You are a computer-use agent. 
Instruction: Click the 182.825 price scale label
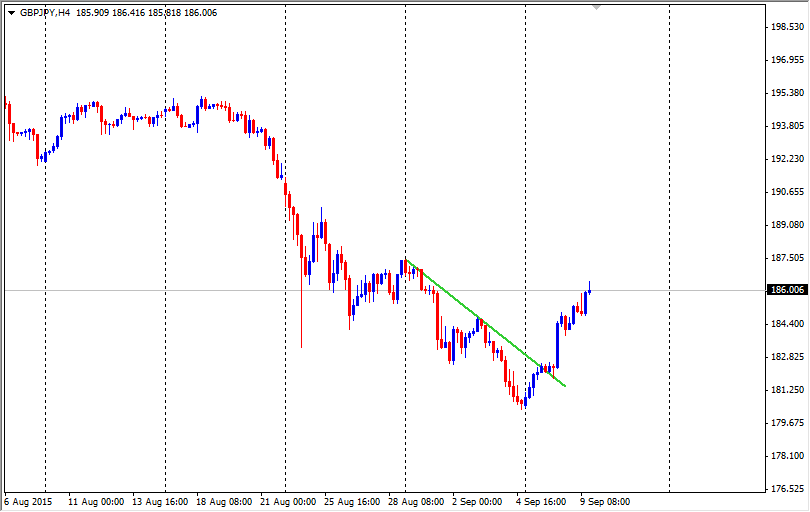point(787,357)
